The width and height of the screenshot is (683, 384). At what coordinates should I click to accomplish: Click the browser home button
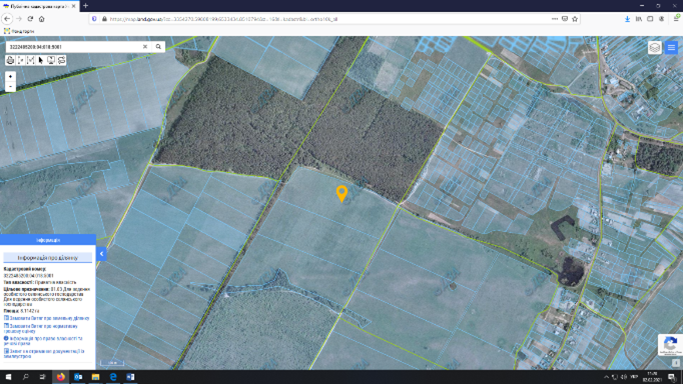click(x=42, y=19)
